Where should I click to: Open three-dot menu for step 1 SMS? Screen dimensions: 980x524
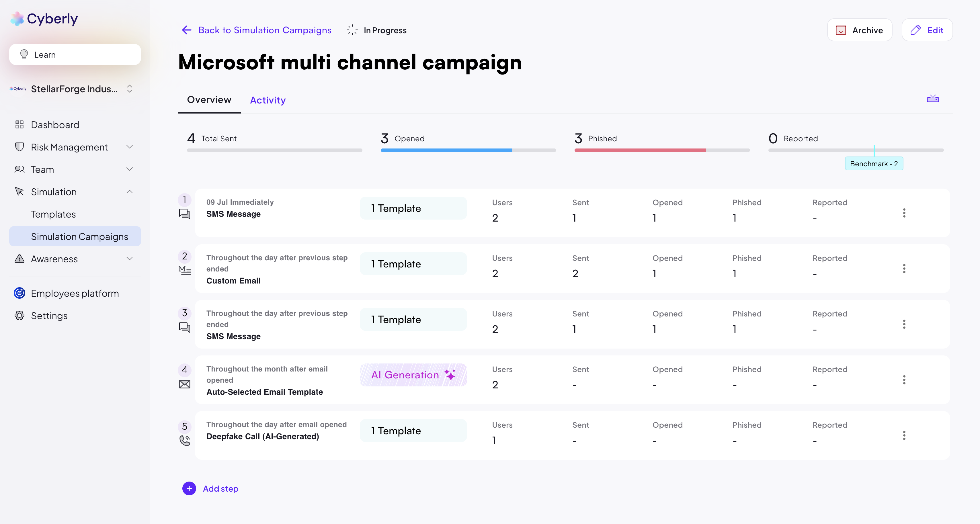pyautogui.click(x=904, y=213)
